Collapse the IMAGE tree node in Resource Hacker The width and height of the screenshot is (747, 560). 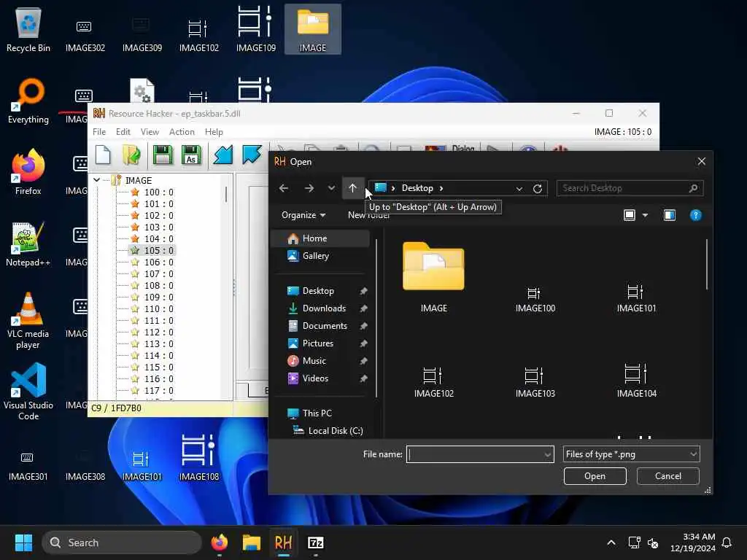97,180
